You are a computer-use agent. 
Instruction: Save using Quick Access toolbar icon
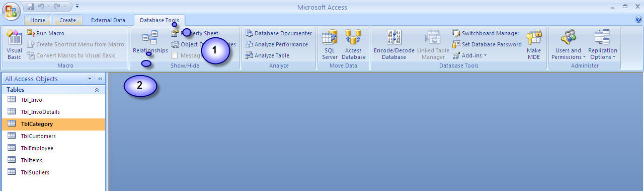click(x=30, y=7)
